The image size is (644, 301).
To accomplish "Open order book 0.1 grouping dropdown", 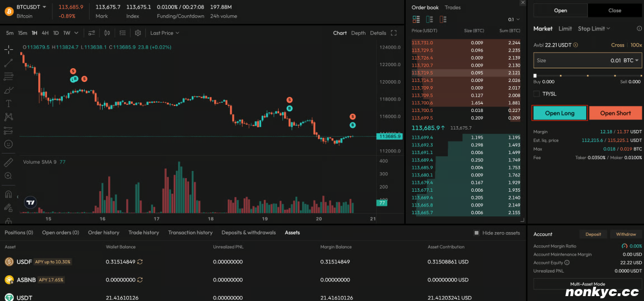I will pyautogui.click(x=514, y=19).
